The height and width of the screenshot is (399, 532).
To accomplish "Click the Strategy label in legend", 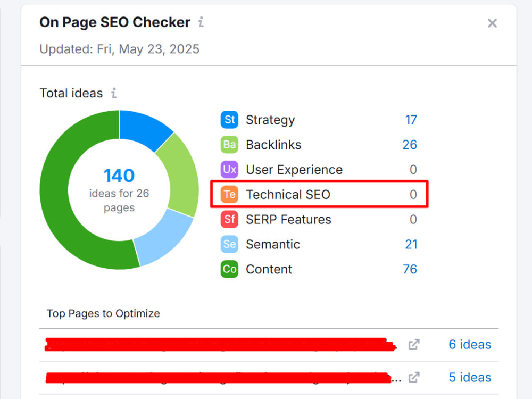I will (x=270, y=120).
